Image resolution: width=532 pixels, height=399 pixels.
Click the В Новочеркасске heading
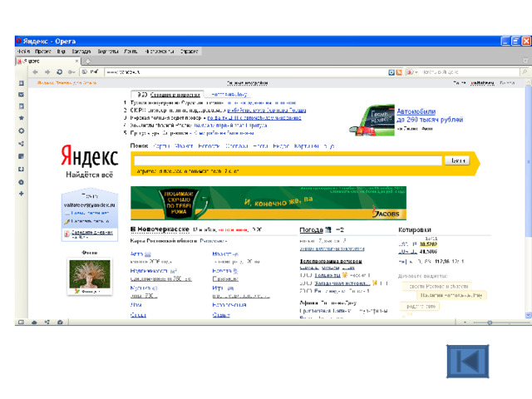point(160,229)
